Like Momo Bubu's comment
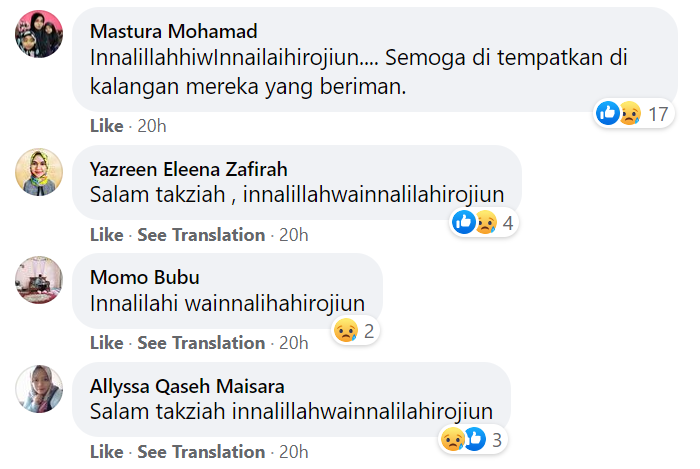The height and width of the screenshot is (469, 700). coord(106,343)
